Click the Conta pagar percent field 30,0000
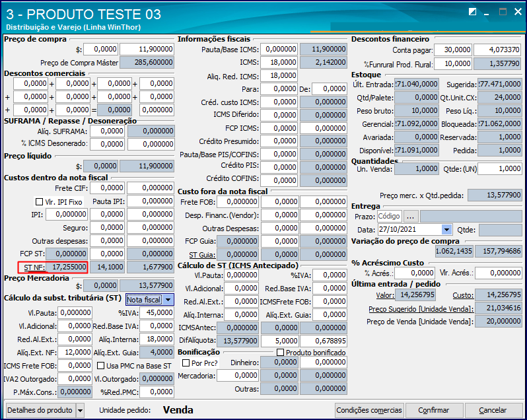The image size is (527, 420). click(453, 50)
